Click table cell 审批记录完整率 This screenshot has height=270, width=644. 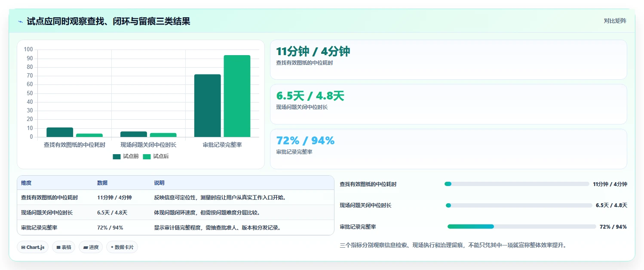tap(39, 228)
